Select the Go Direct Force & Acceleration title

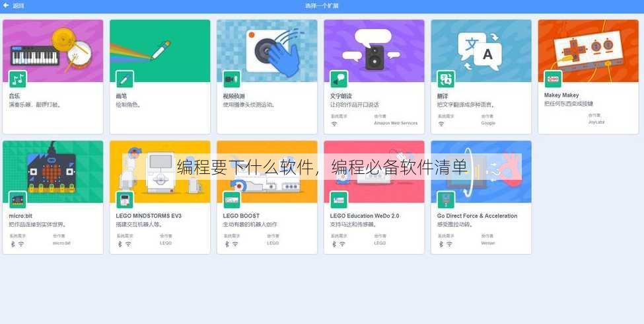tap(478, 216)
